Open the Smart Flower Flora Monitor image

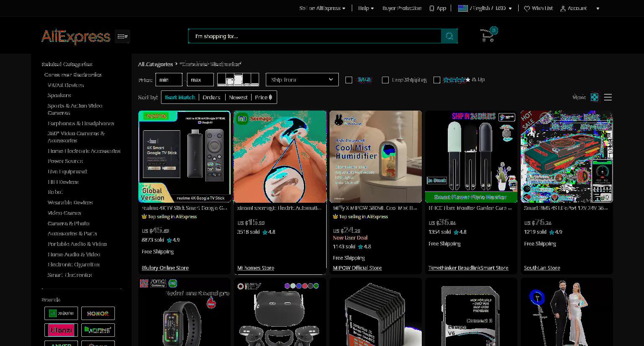point(471,157)
